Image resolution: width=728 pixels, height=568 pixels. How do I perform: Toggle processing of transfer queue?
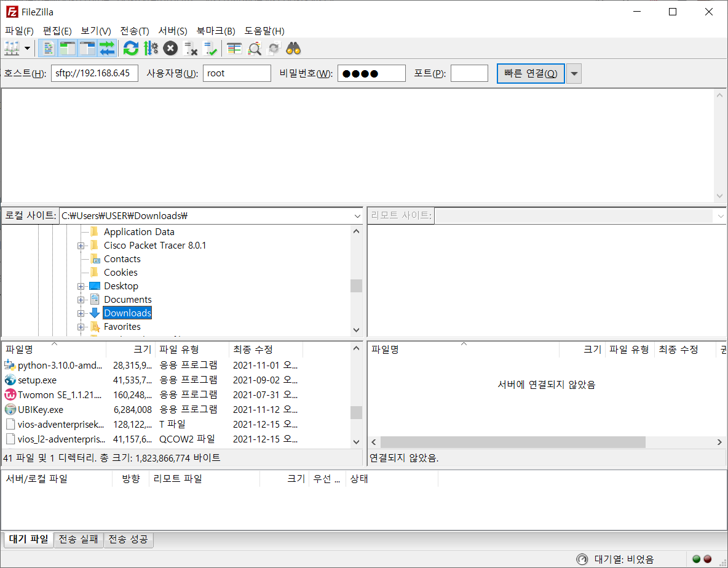[151, 49]
